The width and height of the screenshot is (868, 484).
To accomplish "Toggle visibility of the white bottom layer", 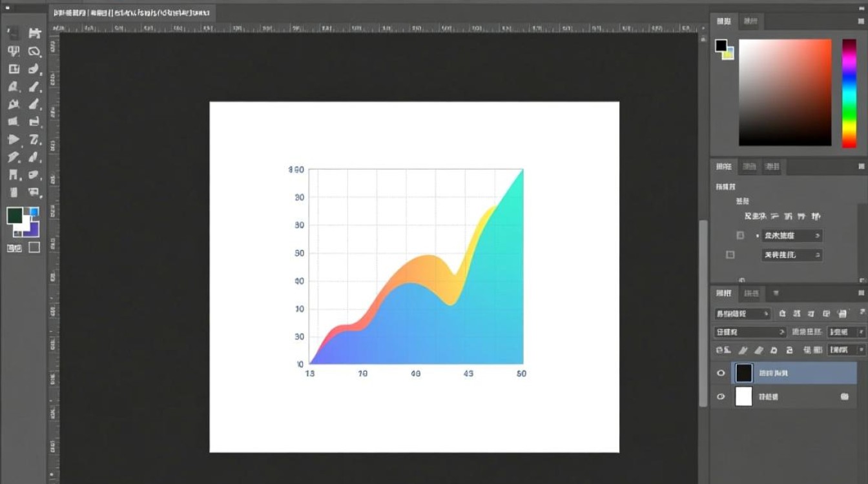I will 721,397.
